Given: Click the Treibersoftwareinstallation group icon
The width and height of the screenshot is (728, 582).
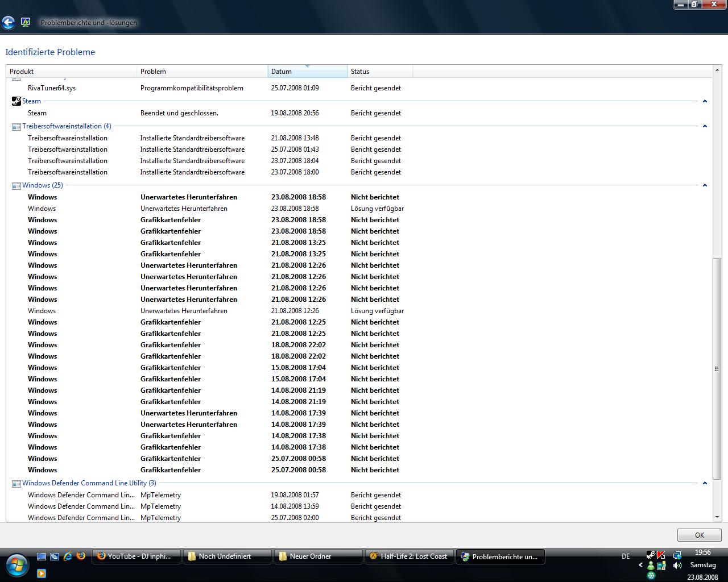Looking at the screenshot, I should click(x=16, y=126).
